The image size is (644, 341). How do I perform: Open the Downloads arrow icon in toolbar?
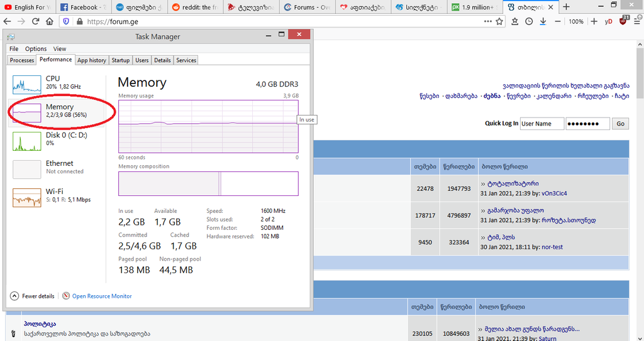[x=543, y=21]
